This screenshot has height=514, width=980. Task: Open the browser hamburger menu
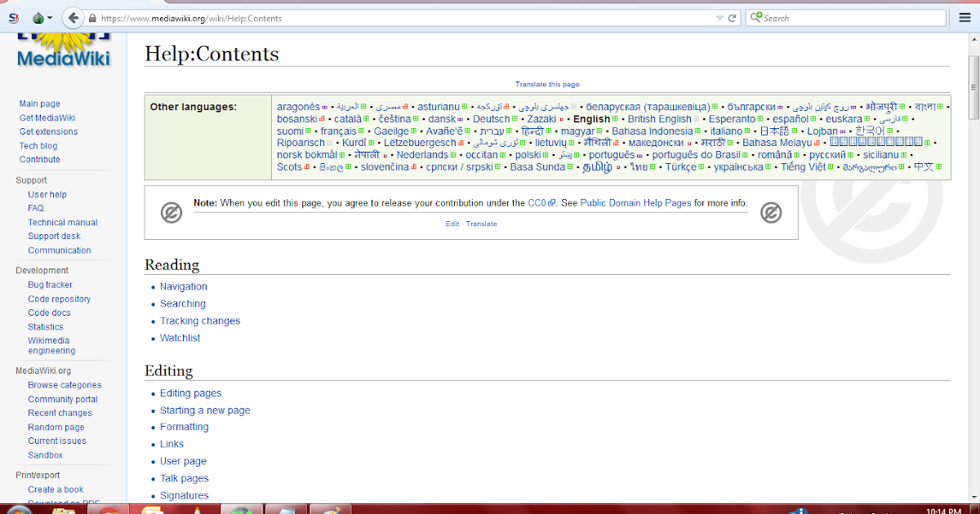pos(963,18)
